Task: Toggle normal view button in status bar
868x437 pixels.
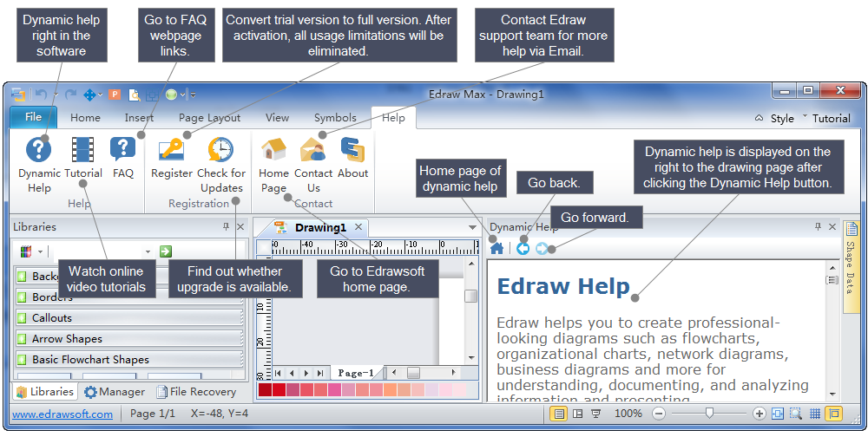Action: point(558,414)
